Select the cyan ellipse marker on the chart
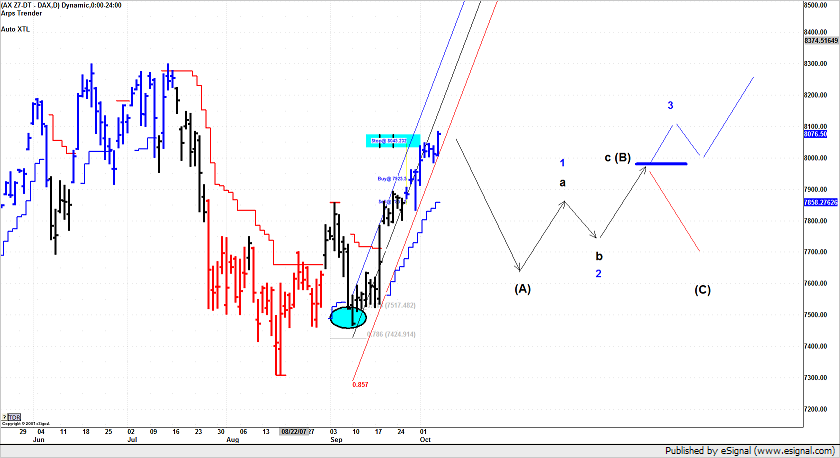 coord(348,318)
